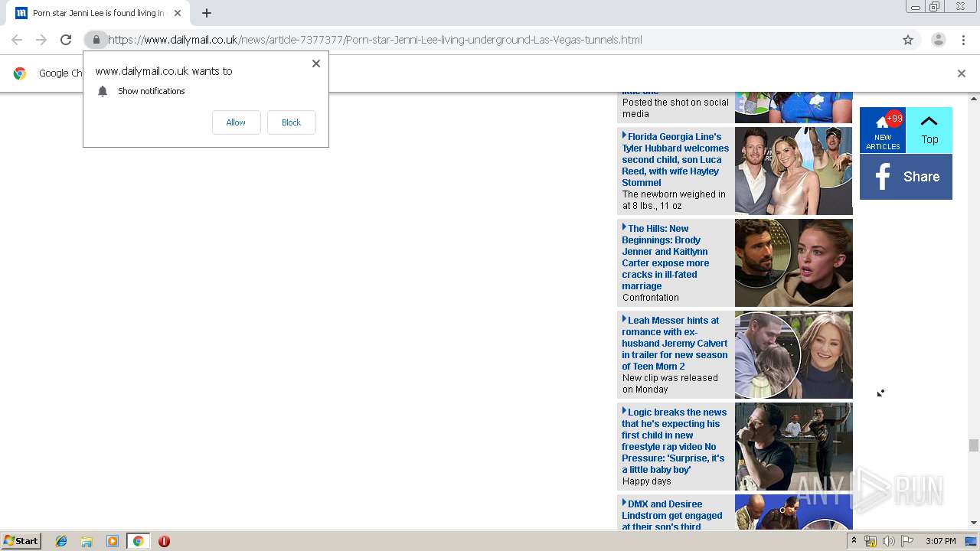This screenshot has height=551, width=980.
Task: Click the 'Confrontation' caption text
Action: [x=651, y=298]
